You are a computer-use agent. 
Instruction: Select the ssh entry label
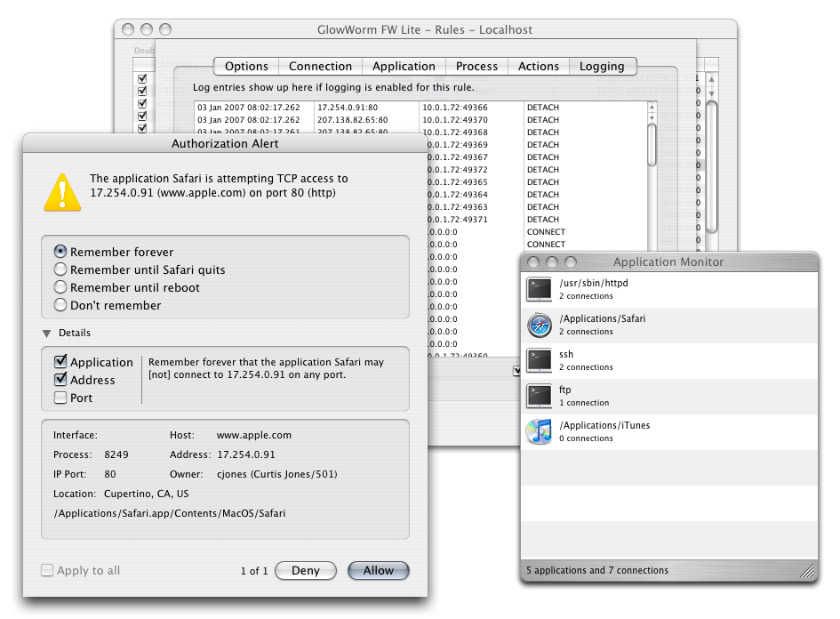[x=566, y=354]
